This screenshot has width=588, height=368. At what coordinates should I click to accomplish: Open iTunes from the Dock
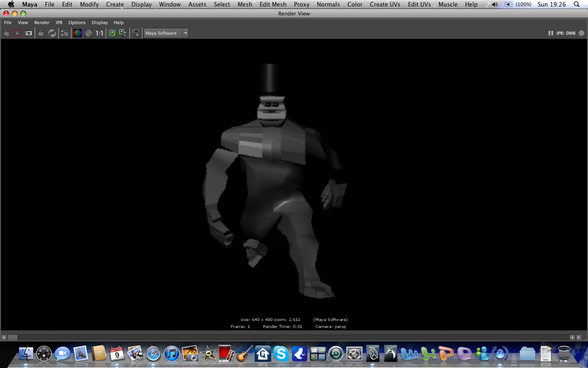point(172,354)
